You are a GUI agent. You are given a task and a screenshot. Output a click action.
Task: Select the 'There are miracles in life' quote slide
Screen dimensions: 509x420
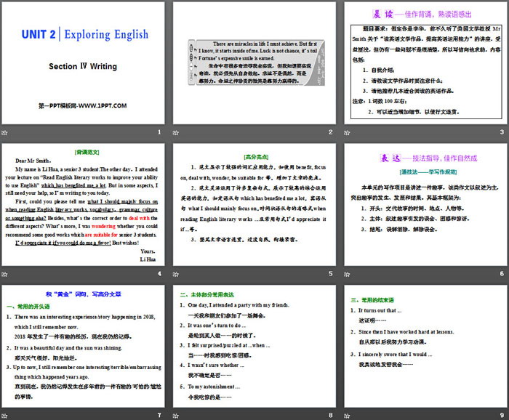254,64
